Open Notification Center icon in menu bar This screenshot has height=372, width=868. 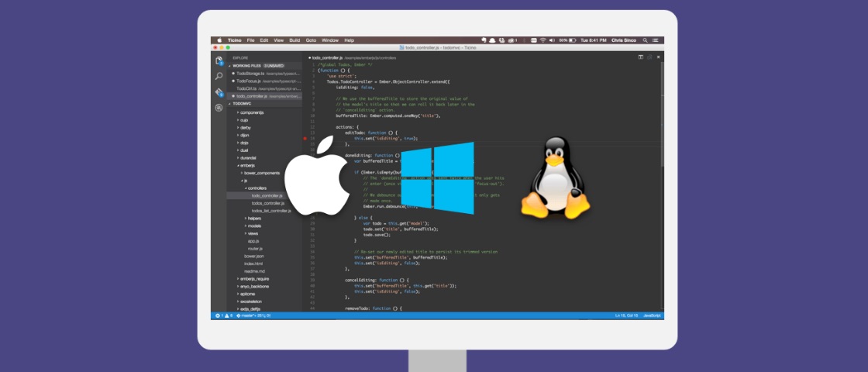(656, 40)
